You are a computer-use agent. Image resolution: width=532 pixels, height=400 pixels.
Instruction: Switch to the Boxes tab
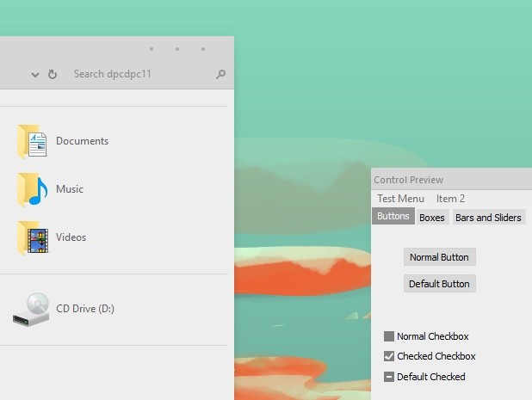[x=432, y=218]
